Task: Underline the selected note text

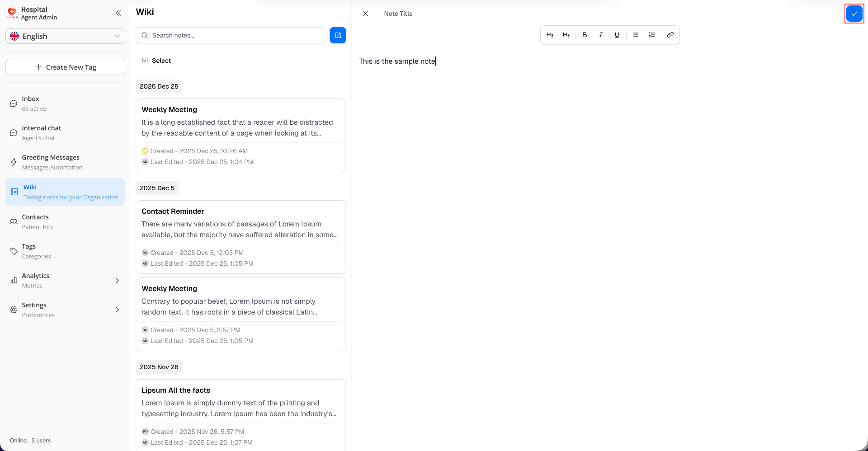Action: pyautogui.click(x=617, y=35)
